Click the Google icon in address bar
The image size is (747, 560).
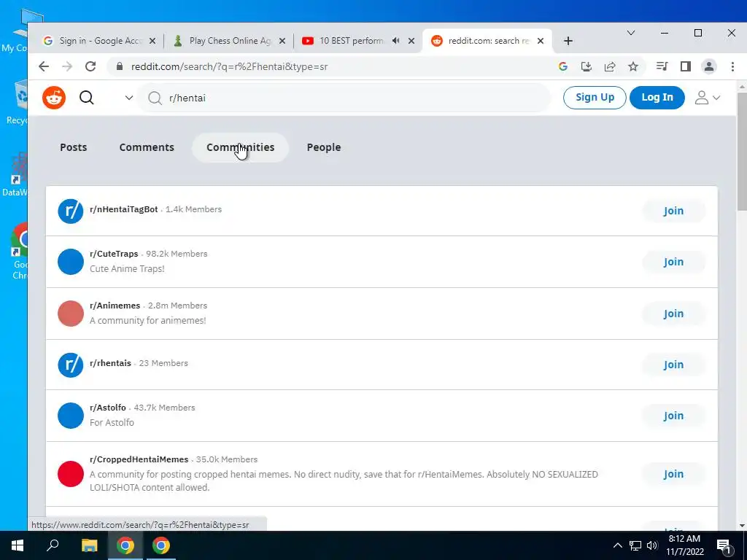[562, 66]
